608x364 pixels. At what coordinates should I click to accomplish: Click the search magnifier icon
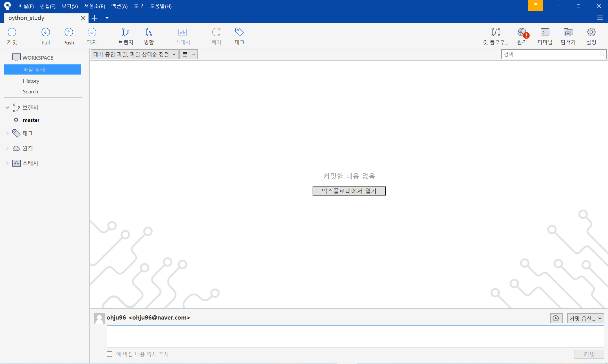(x=602, y=54)
